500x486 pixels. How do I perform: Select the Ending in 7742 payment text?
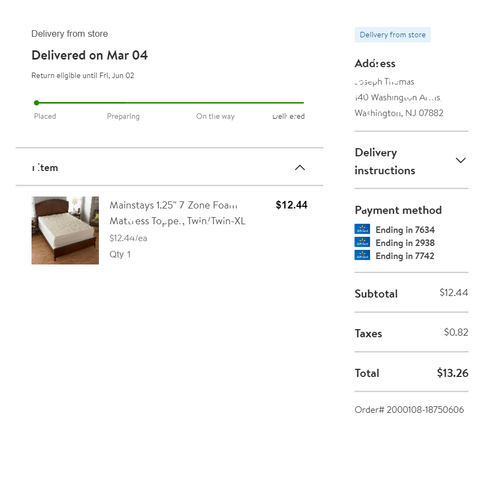pyautogui.click(x=405, y=256)
